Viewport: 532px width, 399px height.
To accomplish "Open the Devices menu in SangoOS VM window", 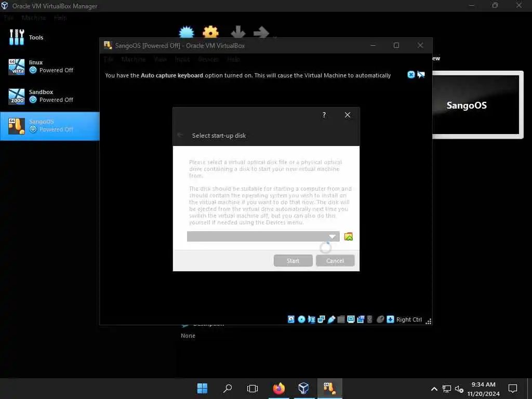I will pyautogui.click(x=208, y=59).
